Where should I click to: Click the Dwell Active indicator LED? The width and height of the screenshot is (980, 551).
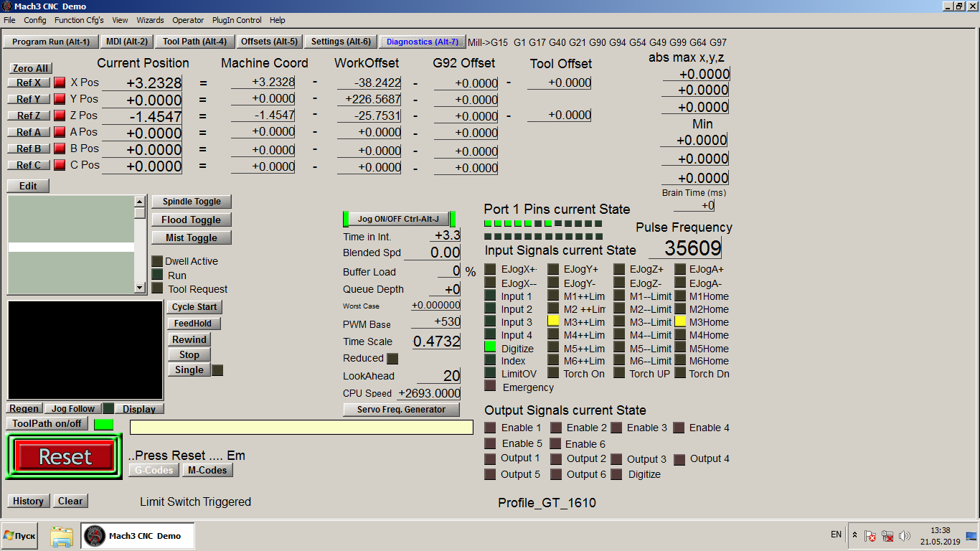point(157,261)
